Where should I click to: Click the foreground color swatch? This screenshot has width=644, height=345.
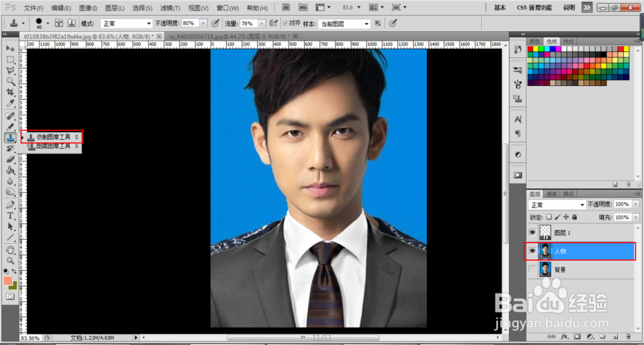pyautogui.click(x=8, y=281)
